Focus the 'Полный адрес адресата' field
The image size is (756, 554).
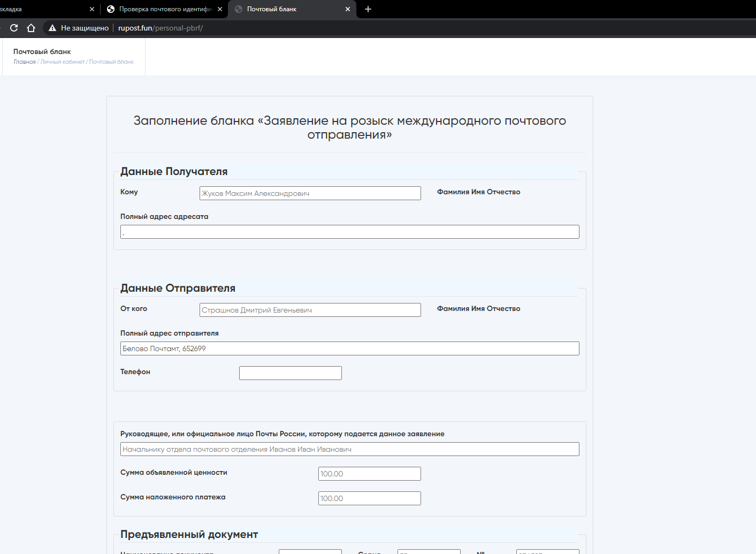click(349, 232)
